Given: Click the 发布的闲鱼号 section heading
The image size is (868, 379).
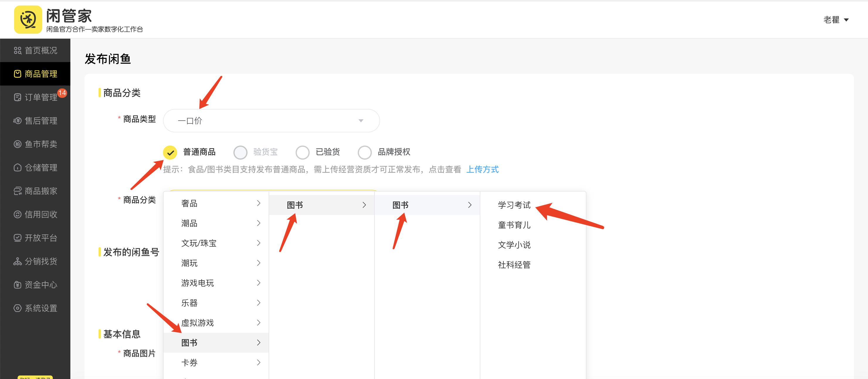Looking at the screenshot, I should 131,252.
